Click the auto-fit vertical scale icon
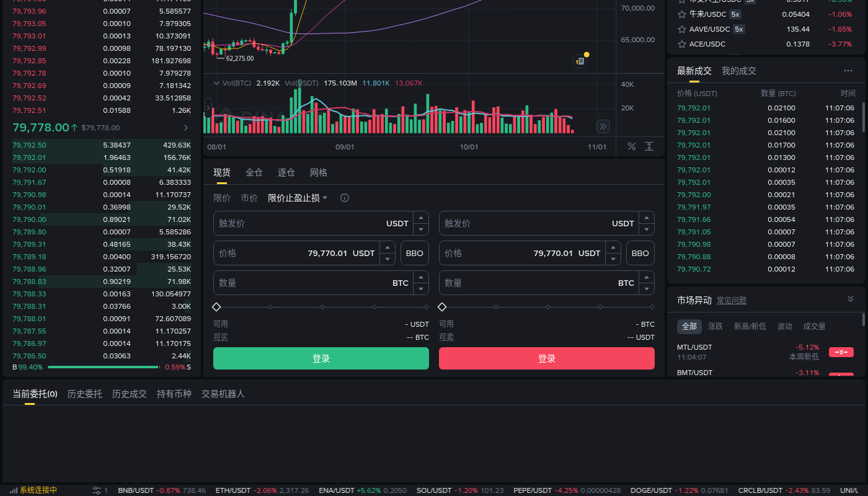The image size is (868, 496). point(649,146)
